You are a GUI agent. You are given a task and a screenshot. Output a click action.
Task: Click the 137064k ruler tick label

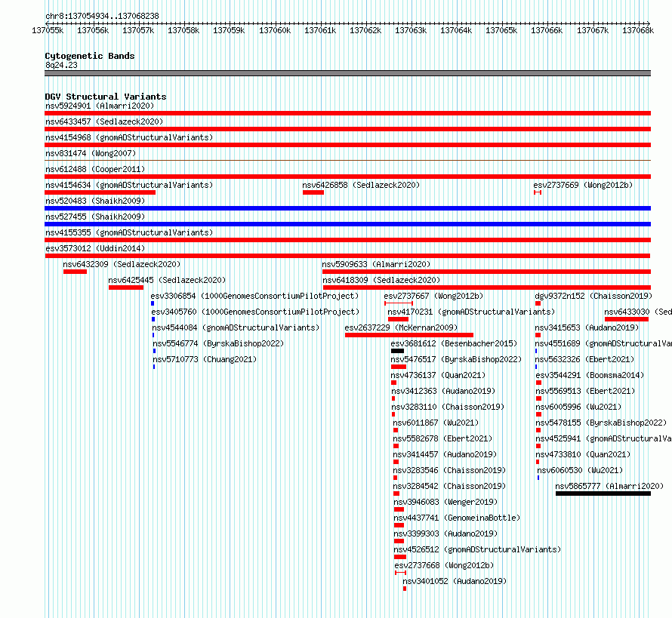(x=456, y=30)
